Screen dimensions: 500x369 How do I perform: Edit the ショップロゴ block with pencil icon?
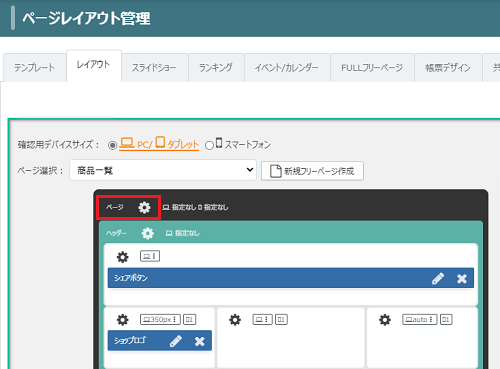(176, 341)
